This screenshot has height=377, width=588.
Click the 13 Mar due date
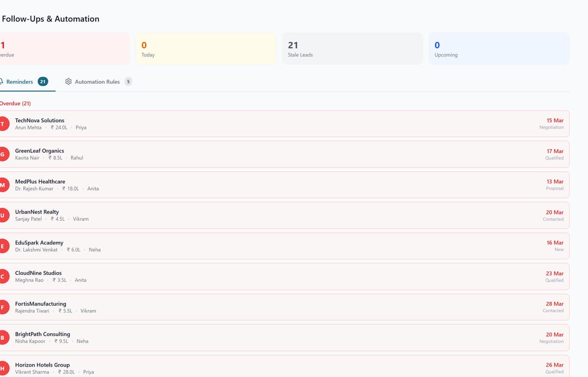pyautogui.click(x=555, y=181)
